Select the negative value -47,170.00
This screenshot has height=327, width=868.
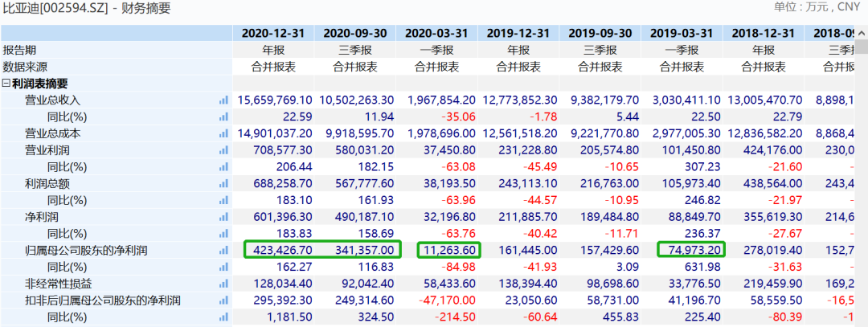pos(448,301)
